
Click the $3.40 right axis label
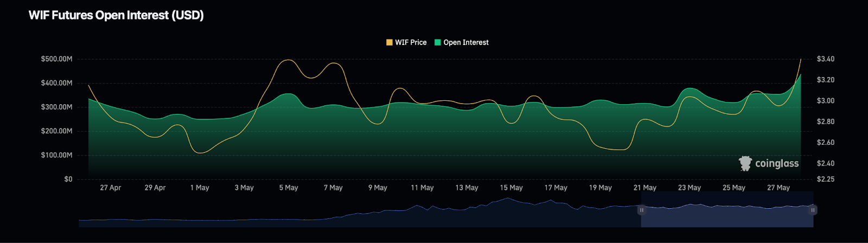(x=825, y=59)
